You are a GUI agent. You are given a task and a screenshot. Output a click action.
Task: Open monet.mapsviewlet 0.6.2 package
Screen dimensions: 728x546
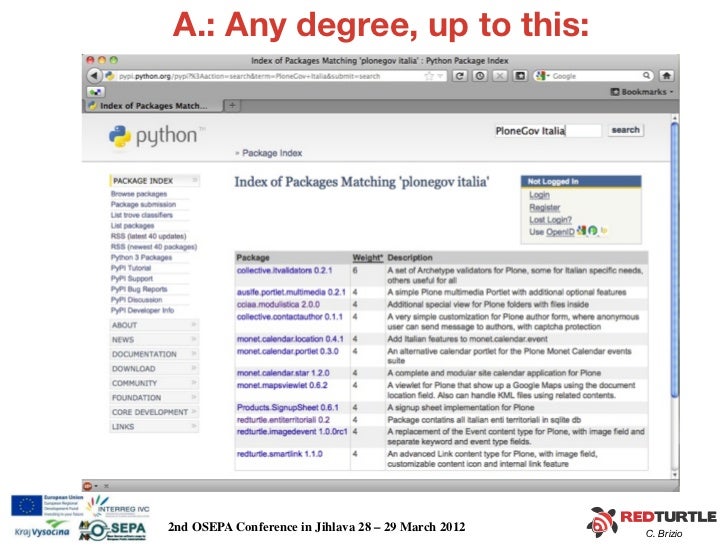coord(282,385)
